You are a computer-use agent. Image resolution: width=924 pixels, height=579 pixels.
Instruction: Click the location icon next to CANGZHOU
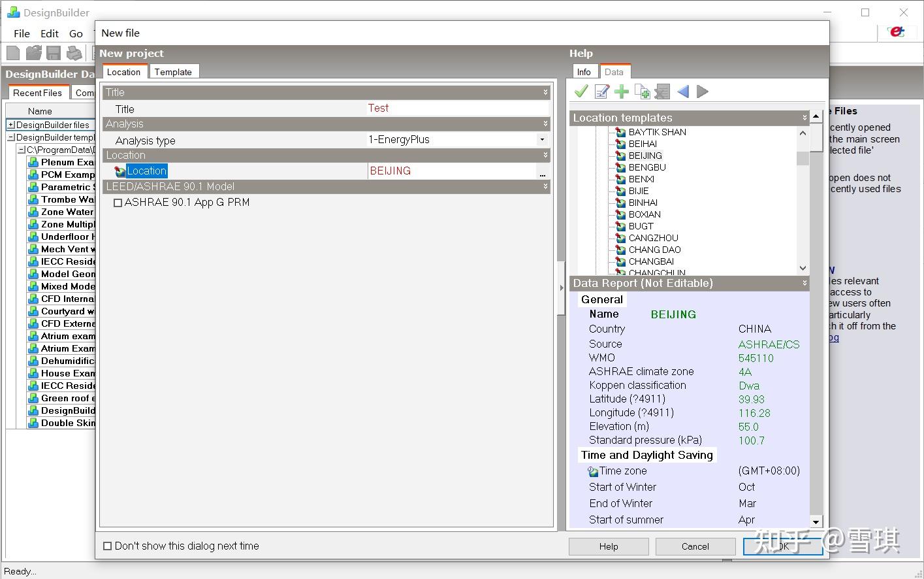621,238
